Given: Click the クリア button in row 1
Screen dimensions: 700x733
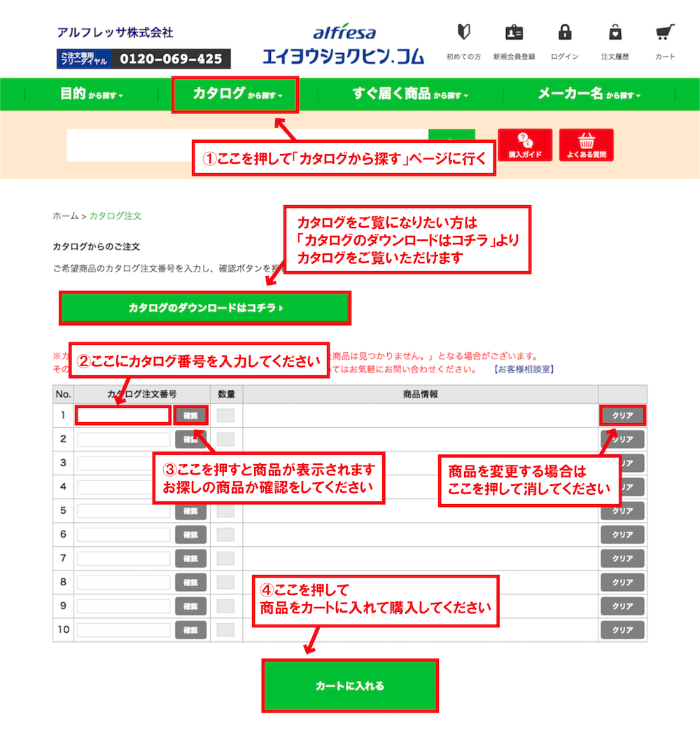Looking at the screenshot, I should 622,416.
